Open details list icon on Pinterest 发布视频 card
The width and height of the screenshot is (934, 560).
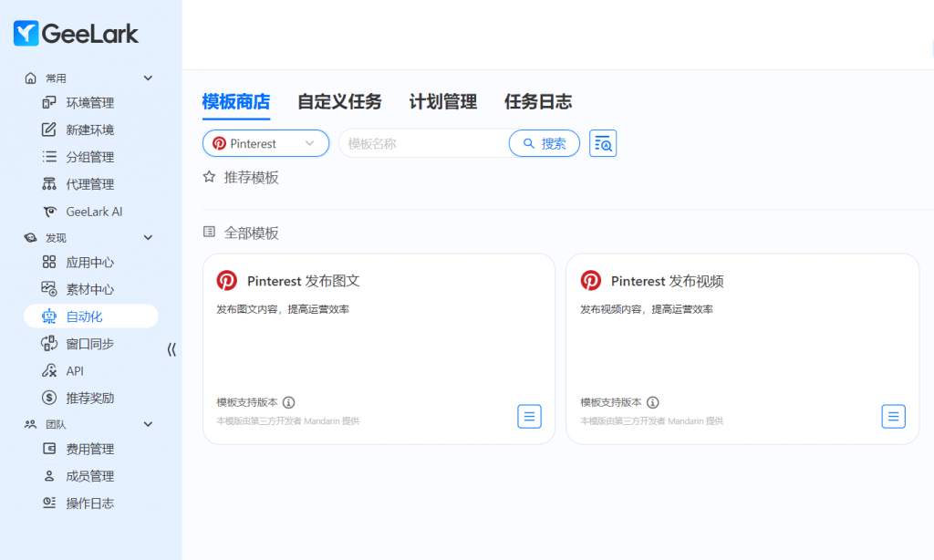[893, 416]
